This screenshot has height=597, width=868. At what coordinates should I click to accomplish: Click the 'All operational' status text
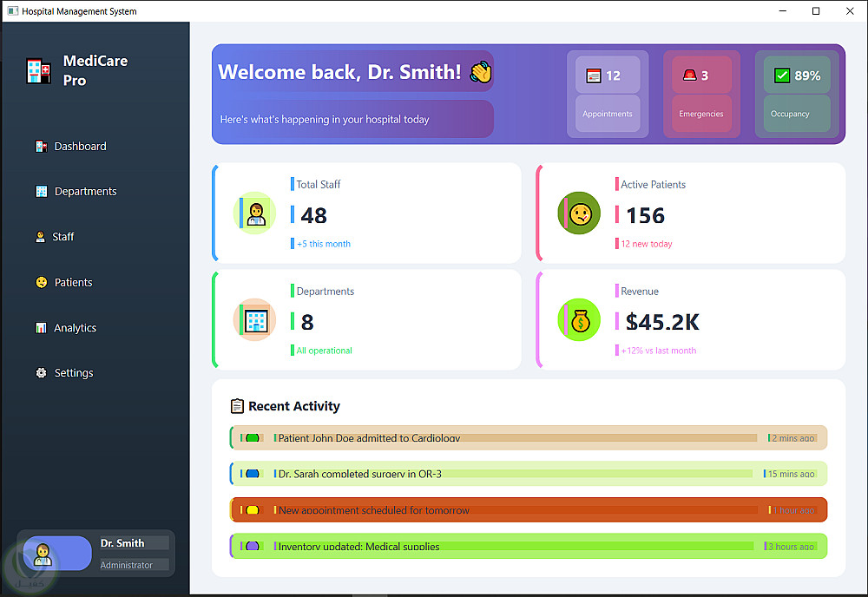tap(325, 351)
